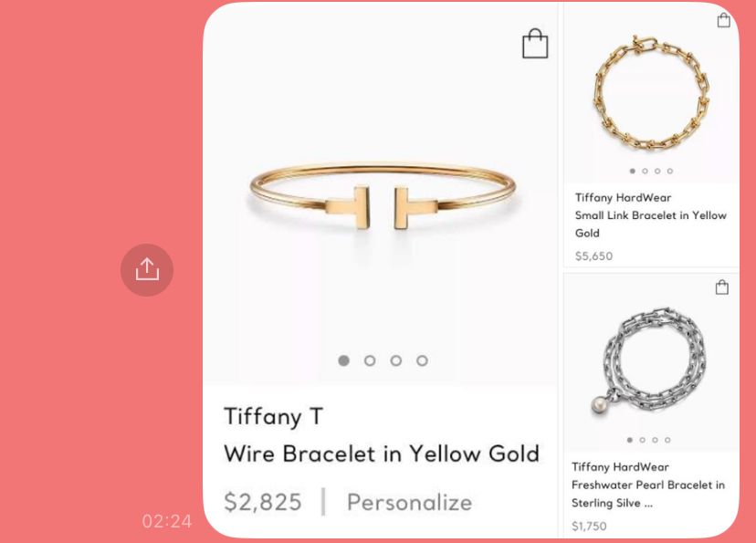The image size is (756, 543).
Task: Show the fourth image of the Tiffany T Wire Bracelet
Action: (422, 360)
